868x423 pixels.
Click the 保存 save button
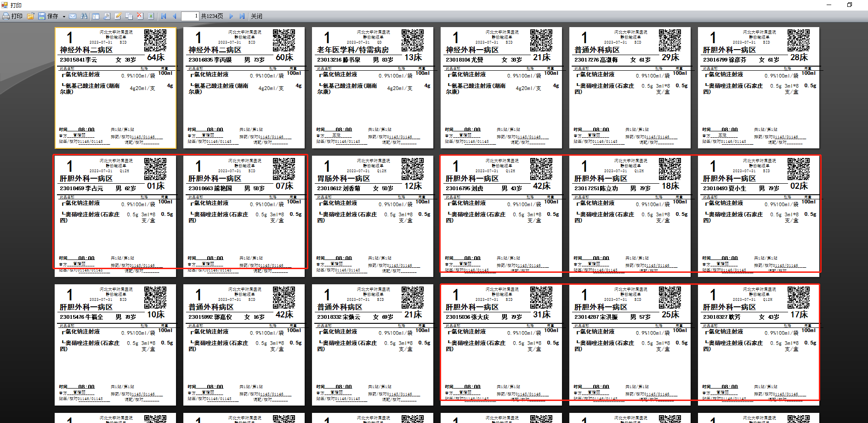click(x=48, y=16)
